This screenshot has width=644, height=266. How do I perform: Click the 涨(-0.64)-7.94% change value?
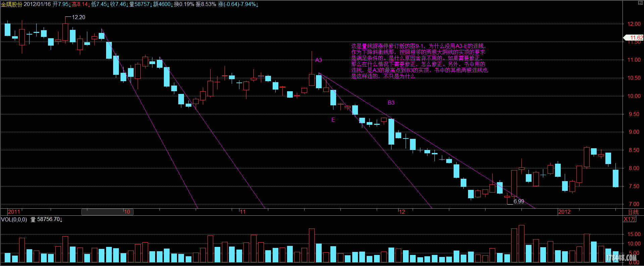pyautogui.click(x=238, y=4)
